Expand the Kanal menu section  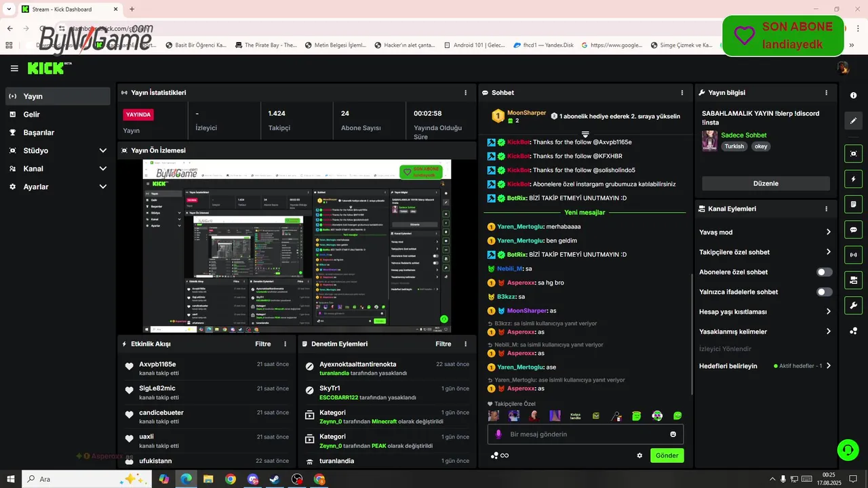pyautogui.click(x=58, y=169)
